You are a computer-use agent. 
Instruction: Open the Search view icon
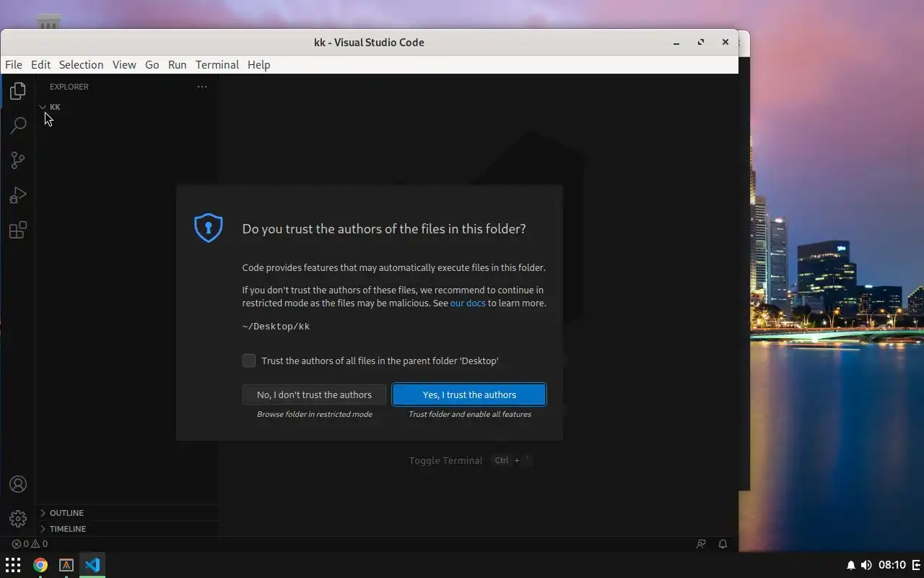pyautogui.click(x=18, y=125)
